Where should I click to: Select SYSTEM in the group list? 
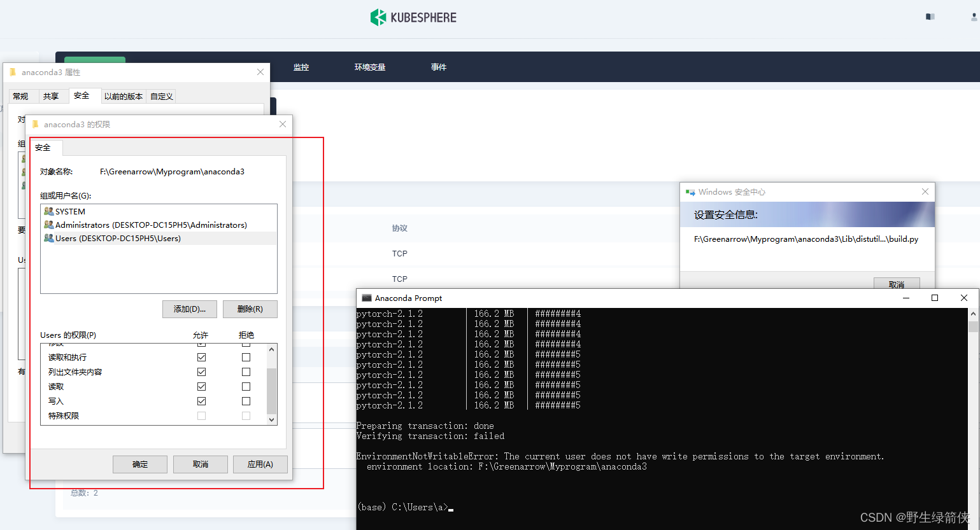point(159,211)
